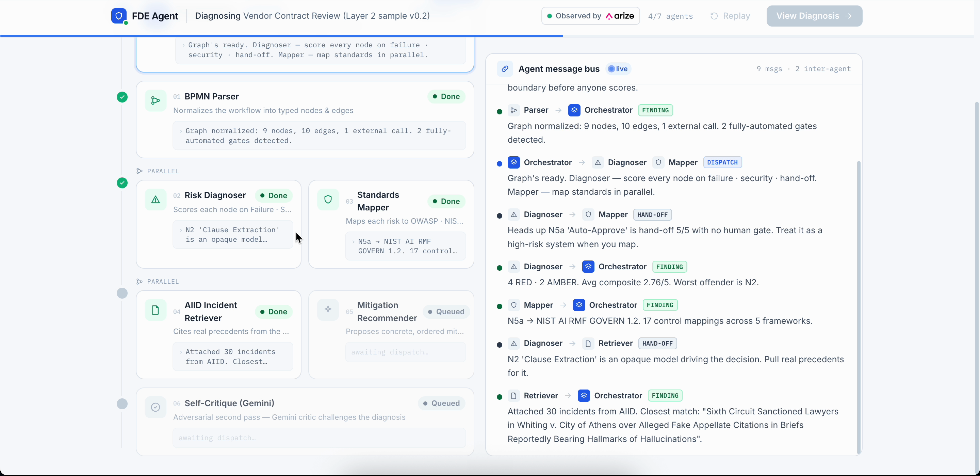Screen dimensions: 980x476
Task: Expand the Risk Diagnoser N2 Clause Extraction output
Action: pyautogui.click(x=233, y=235)
